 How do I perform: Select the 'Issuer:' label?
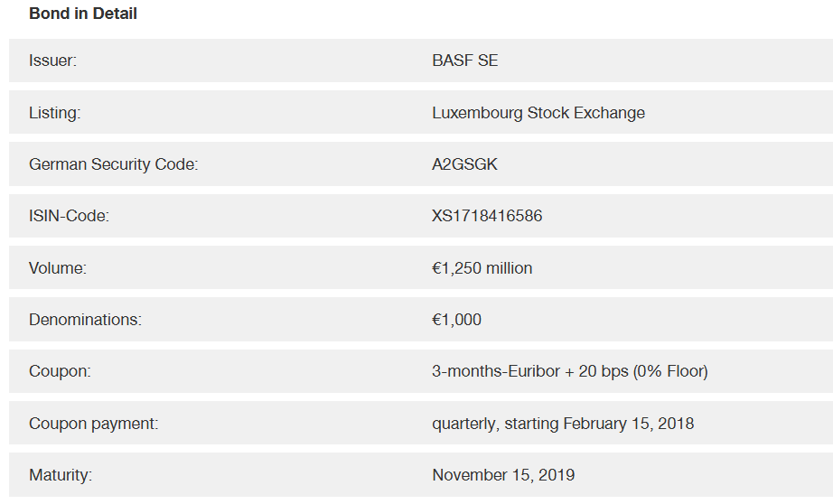point(52,61)
